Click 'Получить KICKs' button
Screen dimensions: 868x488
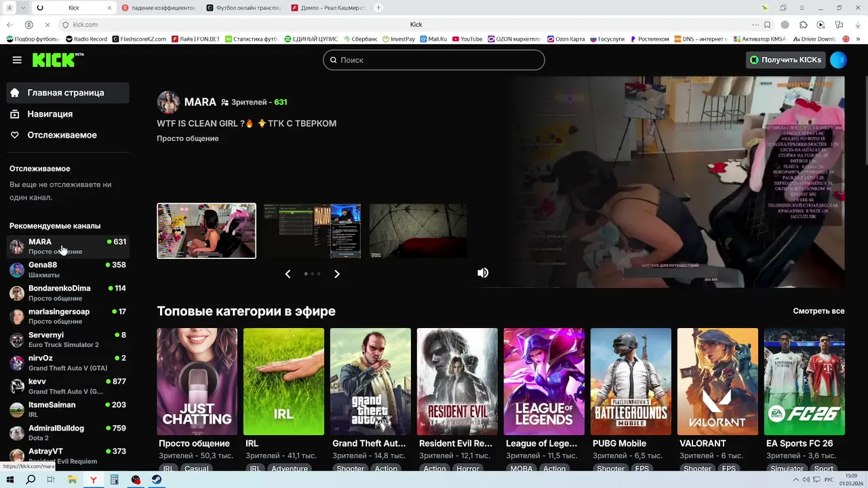point(785,60)
